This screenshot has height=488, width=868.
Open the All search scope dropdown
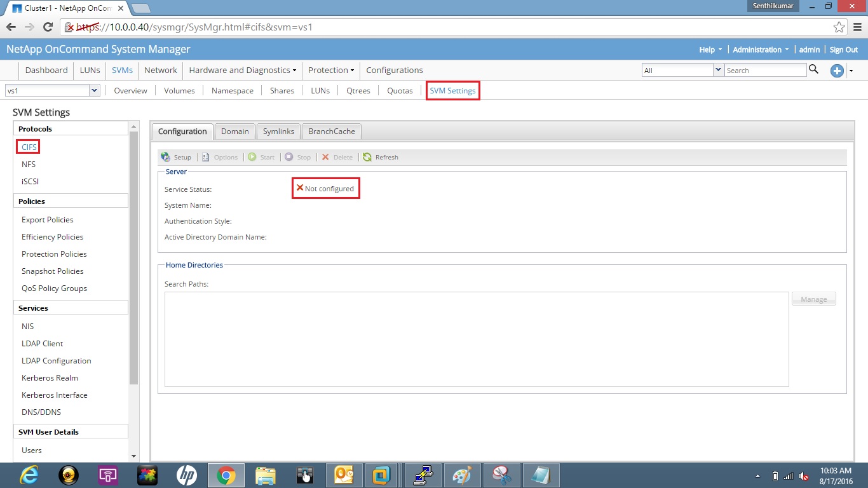click(x=718, y=70)
